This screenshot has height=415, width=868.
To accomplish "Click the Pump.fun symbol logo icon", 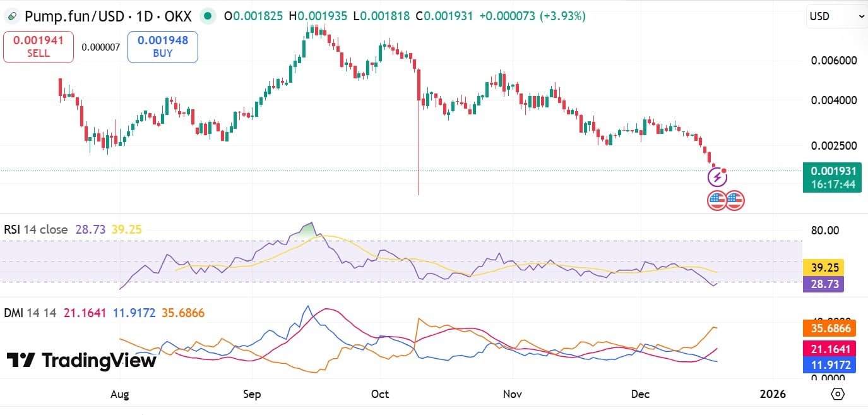I will (x=12, y=16).
